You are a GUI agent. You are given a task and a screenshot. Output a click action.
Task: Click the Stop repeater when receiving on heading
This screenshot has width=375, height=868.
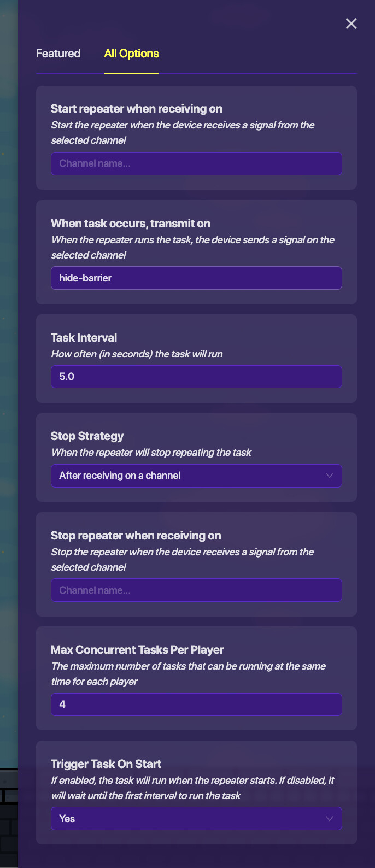136,536
